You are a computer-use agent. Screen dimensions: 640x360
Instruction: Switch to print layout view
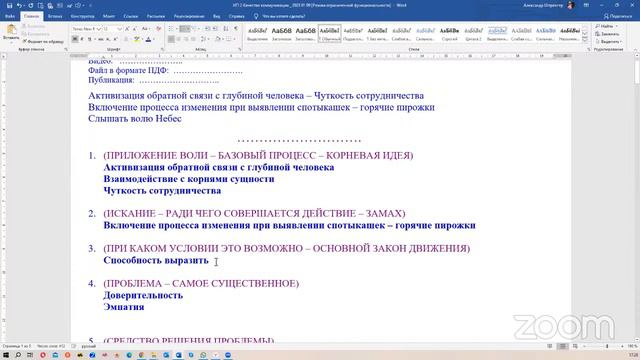coord(563,346)
